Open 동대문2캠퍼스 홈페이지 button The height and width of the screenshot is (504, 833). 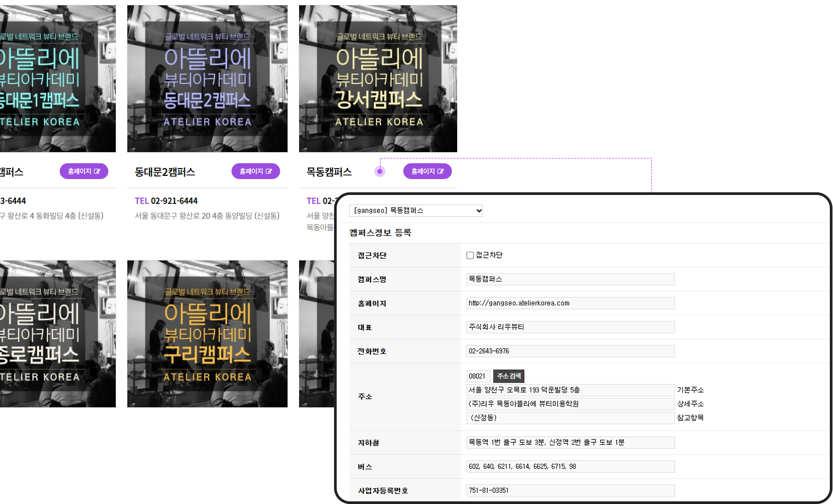[256, 171]
